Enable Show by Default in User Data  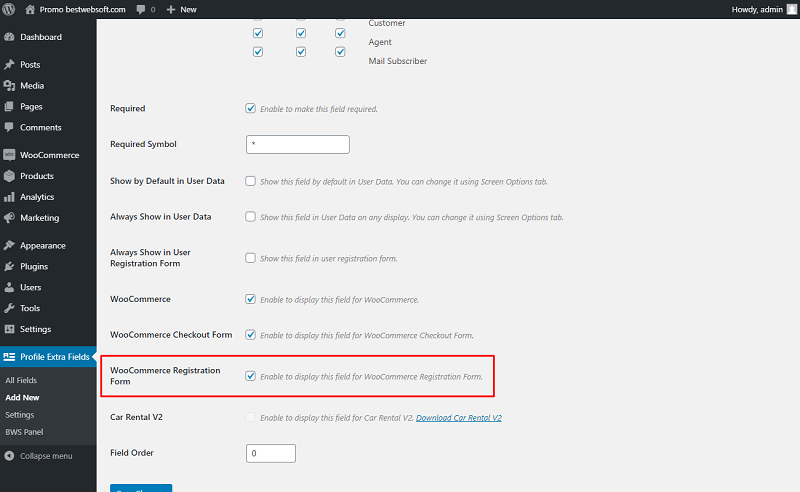[x=251, y=181]
